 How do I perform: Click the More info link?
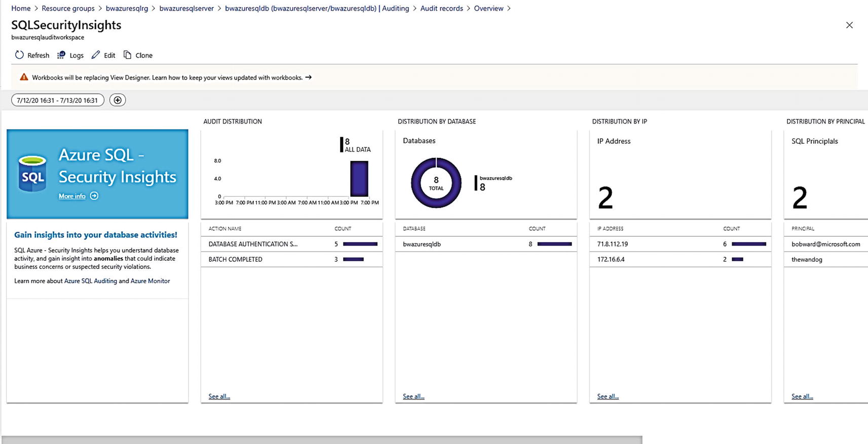(x=72, y=196)
